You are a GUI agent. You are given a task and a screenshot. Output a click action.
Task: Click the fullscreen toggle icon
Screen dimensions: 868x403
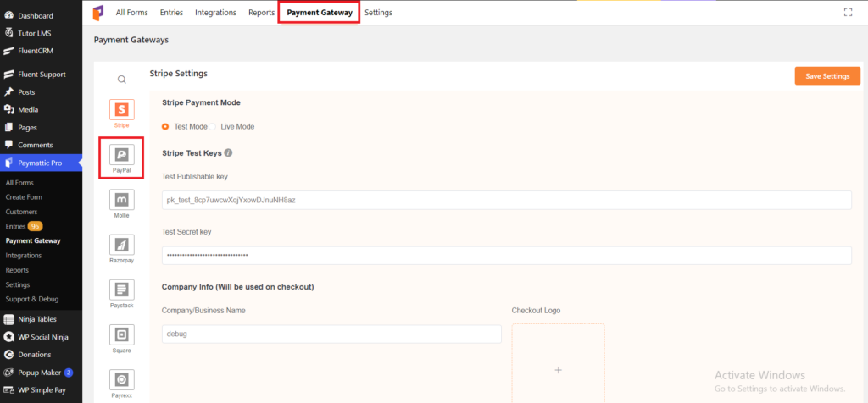click(x=848, y=12)
